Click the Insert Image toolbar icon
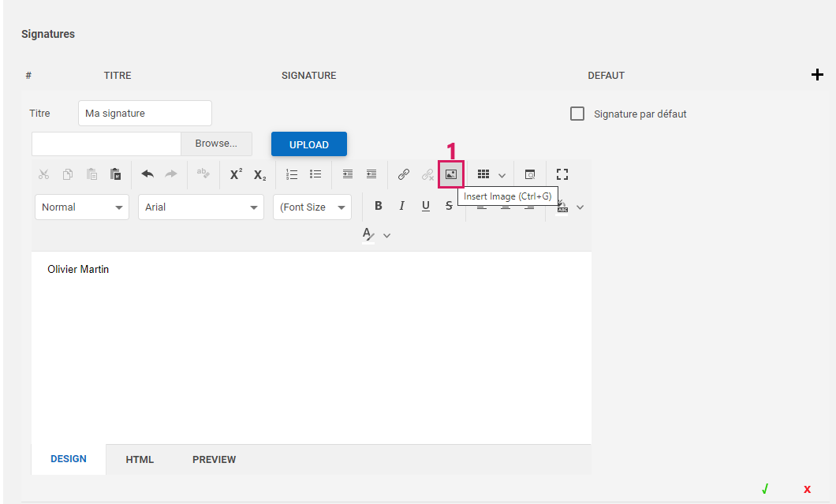 [450, 174]
